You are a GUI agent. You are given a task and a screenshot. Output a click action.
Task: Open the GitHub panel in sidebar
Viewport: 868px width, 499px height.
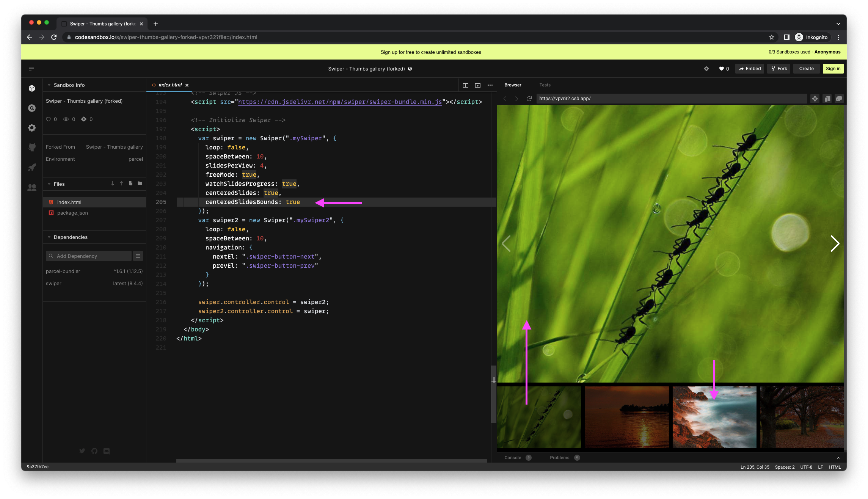pyautogui.click(x=32, y=147)
